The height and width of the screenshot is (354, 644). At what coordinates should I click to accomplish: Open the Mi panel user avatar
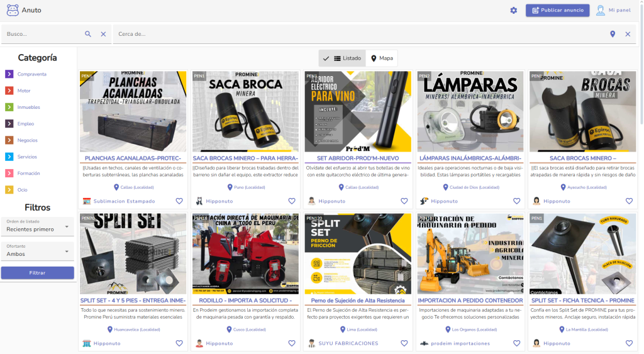coord(601,10)
